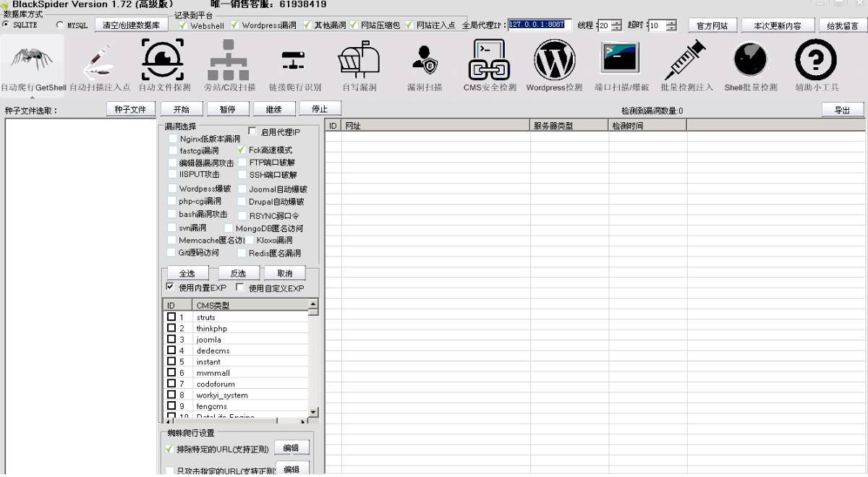
Task: Toggle the 网站压缩包 checkbox
Action: pos(354,25)
